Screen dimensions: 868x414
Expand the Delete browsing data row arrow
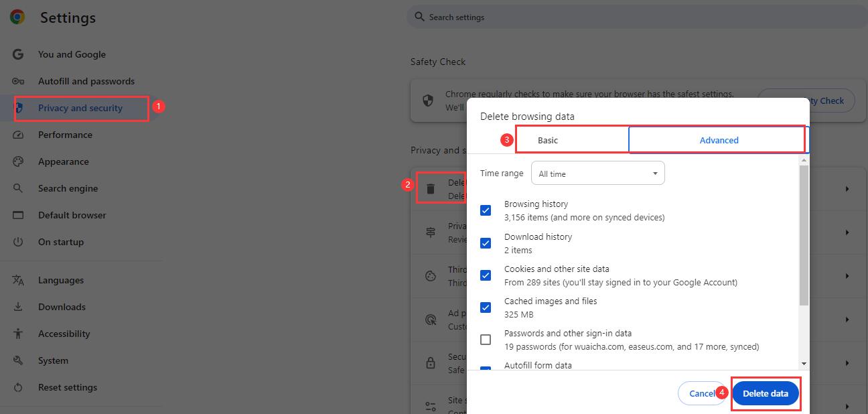[x=847, y=189]
